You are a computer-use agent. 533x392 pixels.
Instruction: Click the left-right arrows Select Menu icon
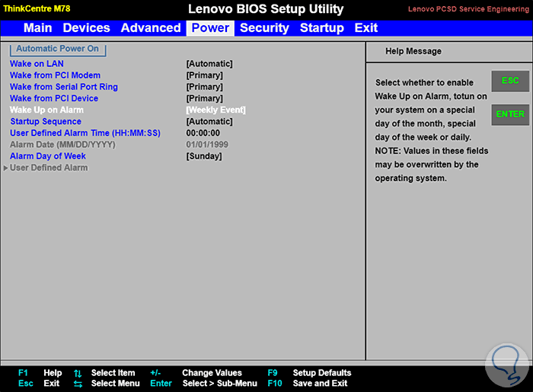tap(78, 384)
